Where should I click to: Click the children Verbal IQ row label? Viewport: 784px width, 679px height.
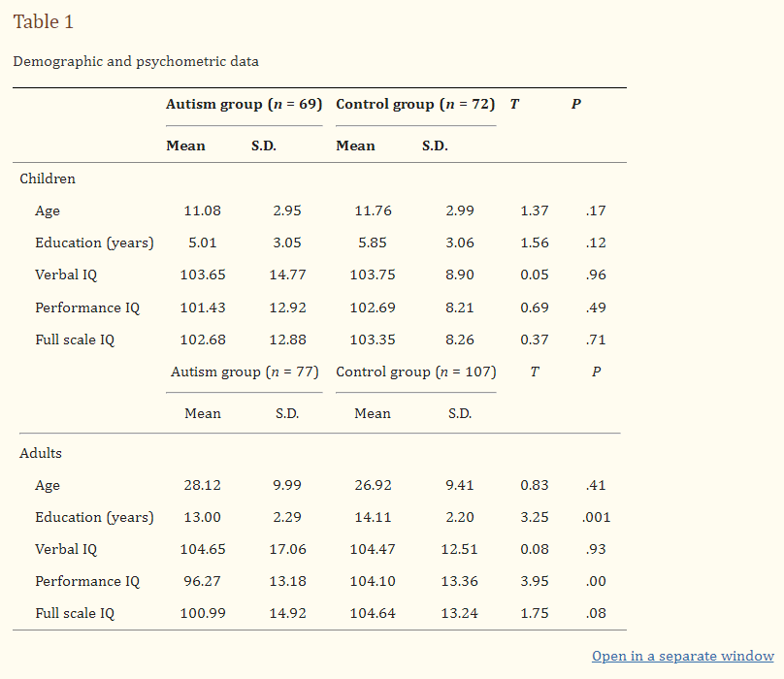[66, 275]
